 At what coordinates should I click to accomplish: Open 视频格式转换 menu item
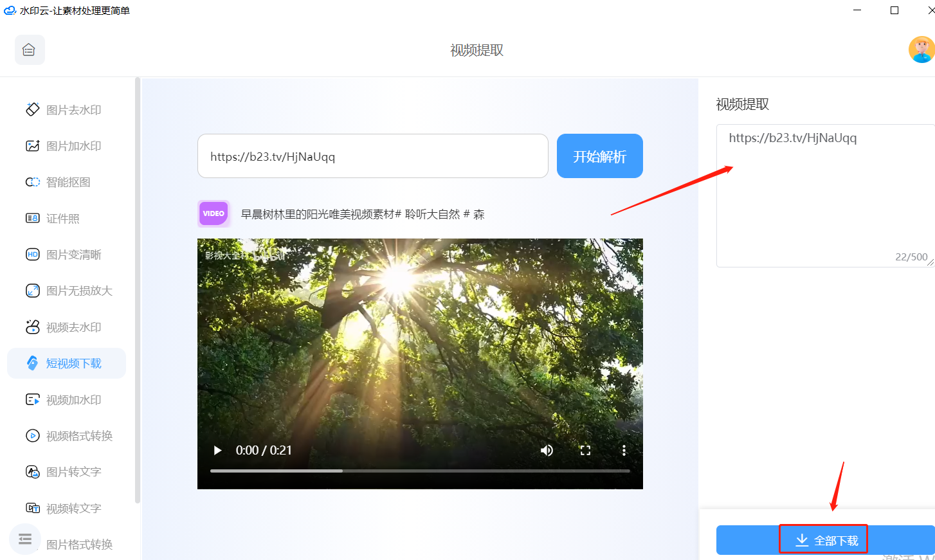pyautogui.click(x=67, y=436)
